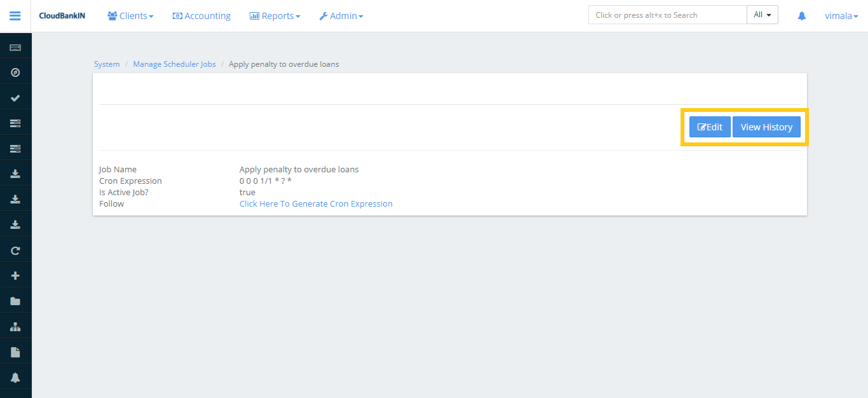Open notifications via the bell icon
The width and height of the screenshot is (868, 398).
(x=801, y=15)
